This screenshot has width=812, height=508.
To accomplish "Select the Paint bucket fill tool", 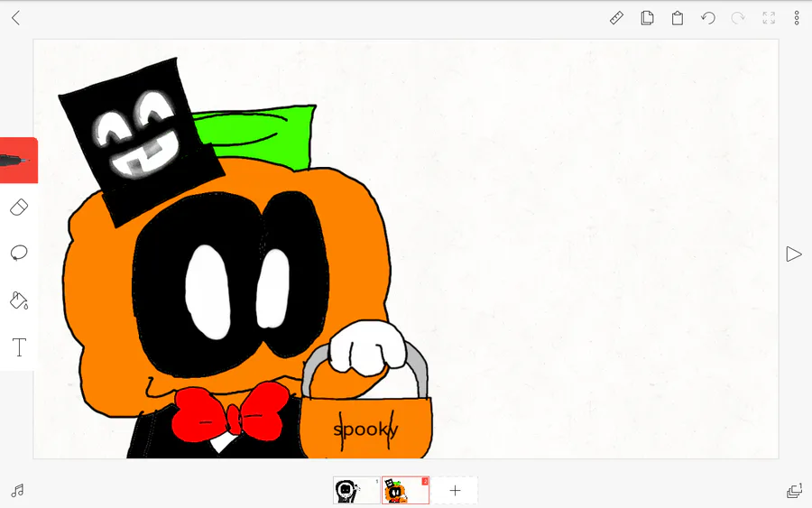I will pyautogui.click(x=19, y=300).
